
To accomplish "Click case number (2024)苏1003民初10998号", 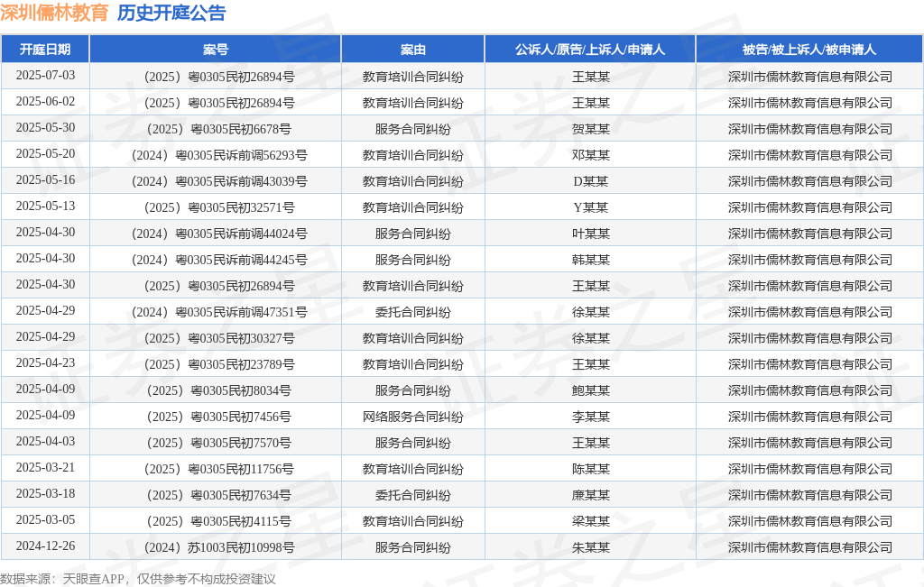I will pyautogui.click(x=219, y=547).
